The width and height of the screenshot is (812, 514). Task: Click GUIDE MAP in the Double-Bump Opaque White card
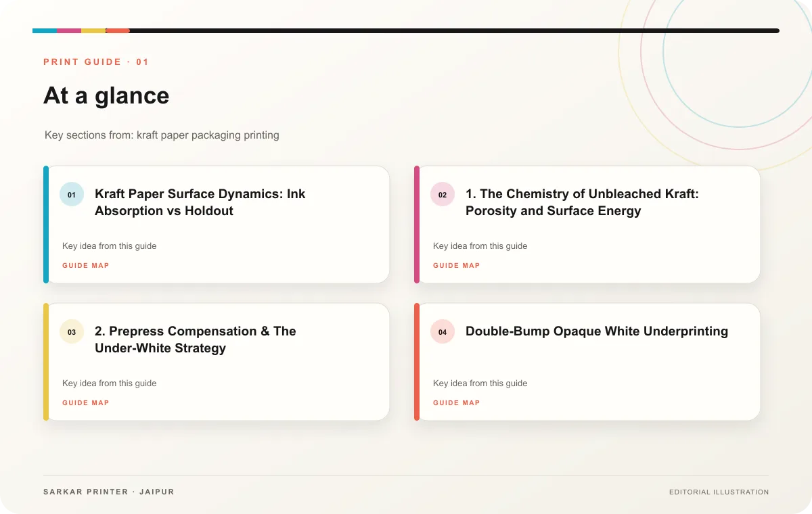[457, 403]
